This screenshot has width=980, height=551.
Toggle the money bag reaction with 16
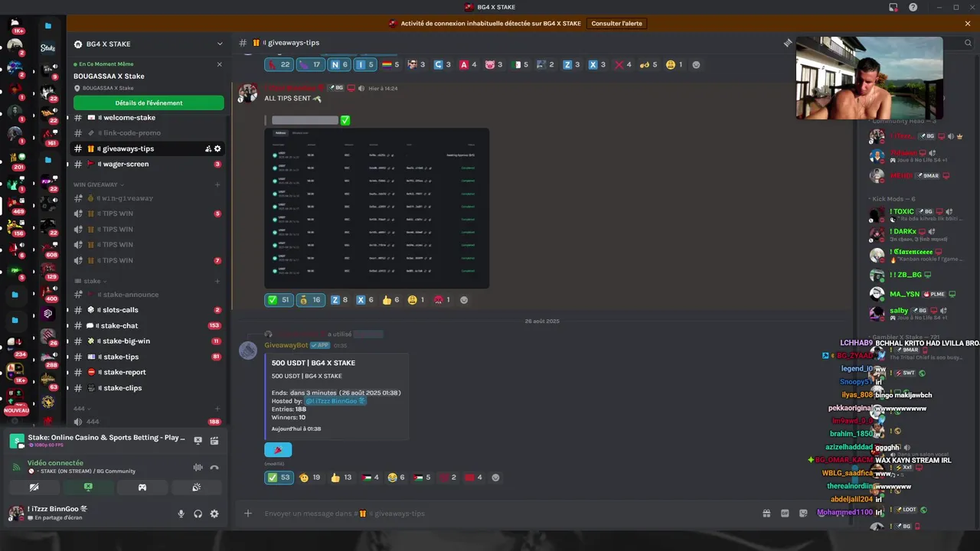click(x=310, y=300)
